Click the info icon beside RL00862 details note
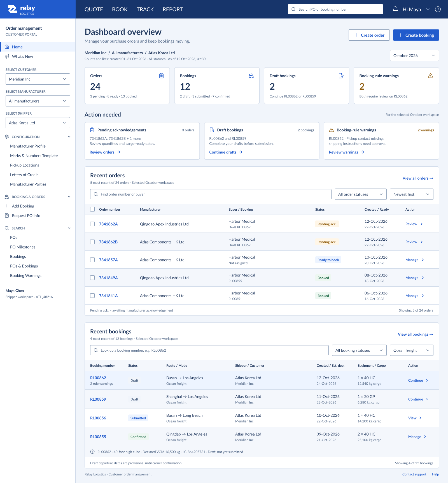This screenshot has height=483, width=448. [x=92, y=452]
